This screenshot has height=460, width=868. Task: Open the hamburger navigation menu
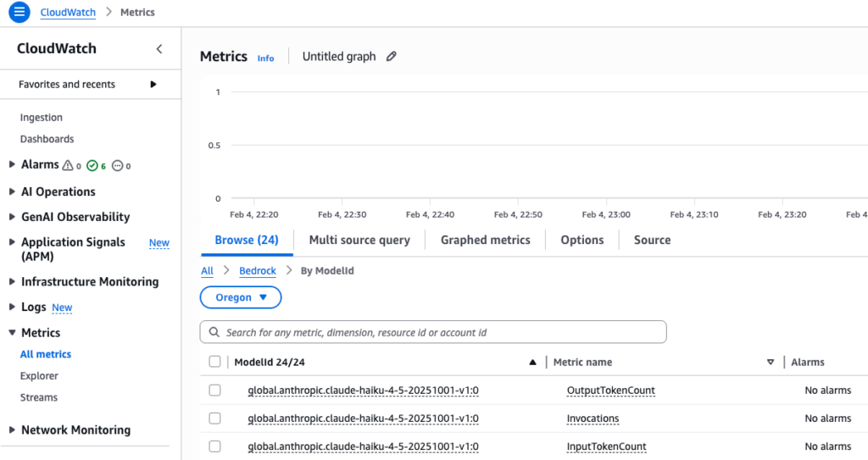[x=19, y=12]
